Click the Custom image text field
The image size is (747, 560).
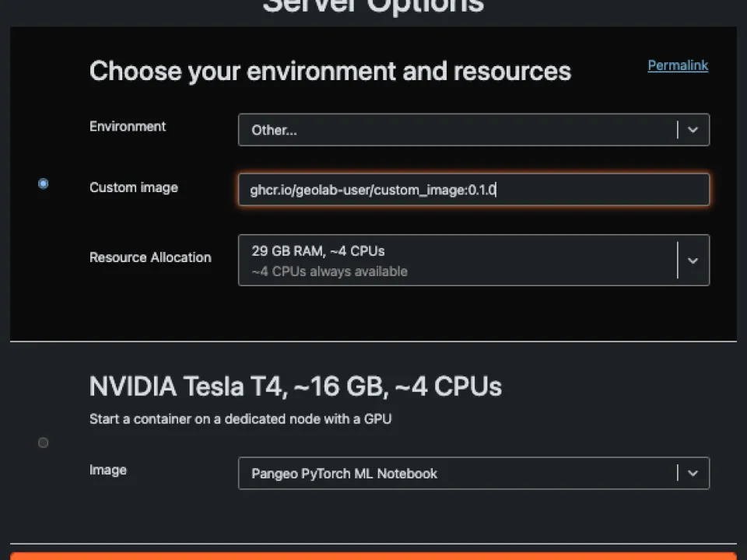point(474,190)
